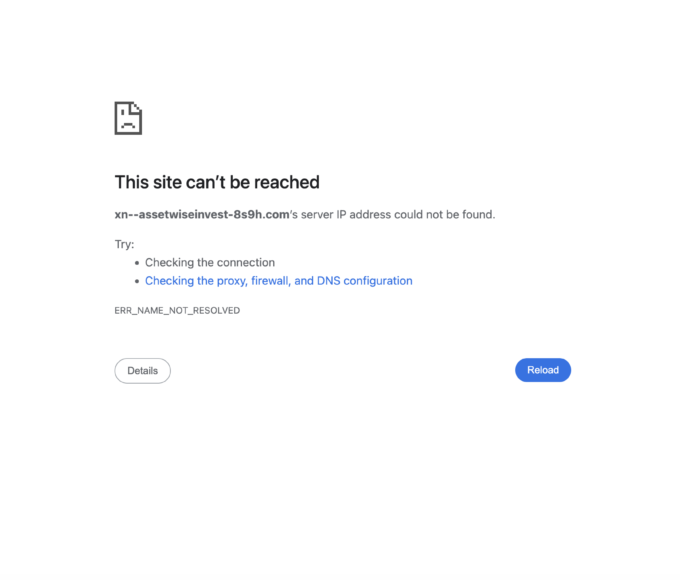Click the xn--assetwiseinvest-8s9h.com domain text
This screenshot has width=680, height=580.
[x=202, y=214]
